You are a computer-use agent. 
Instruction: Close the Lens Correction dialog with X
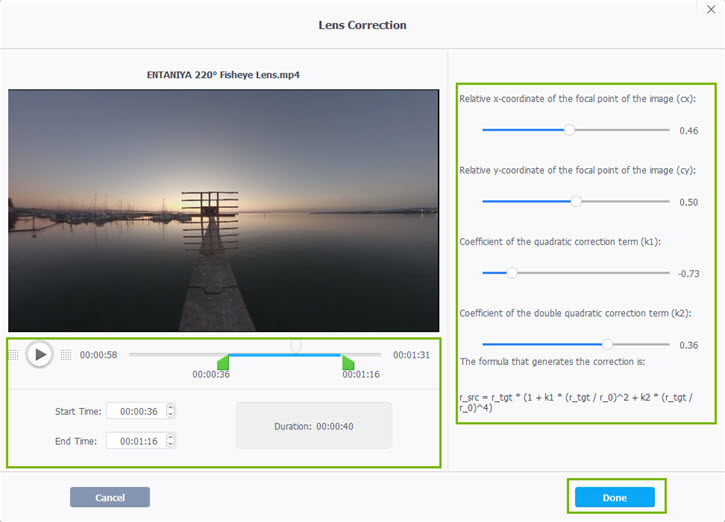tap(711, 9)
